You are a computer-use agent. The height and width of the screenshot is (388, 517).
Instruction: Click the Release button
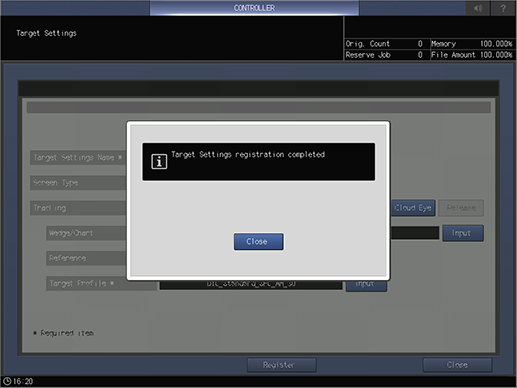(461, 208)
